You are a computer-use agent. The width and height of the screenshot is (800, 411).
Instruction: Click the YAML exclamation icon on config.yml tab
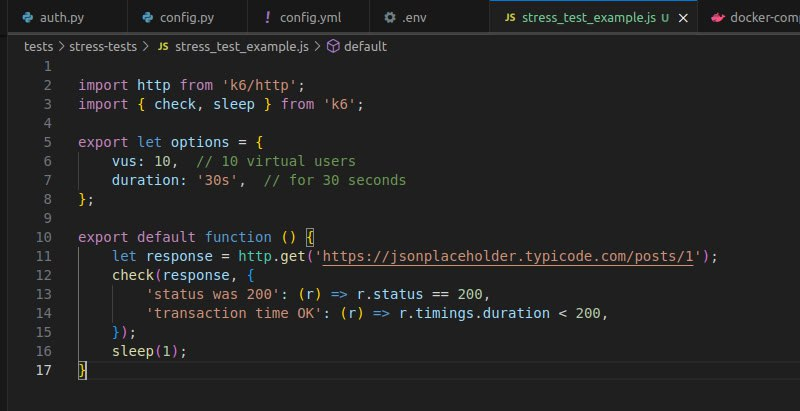[x=268, y=17]
